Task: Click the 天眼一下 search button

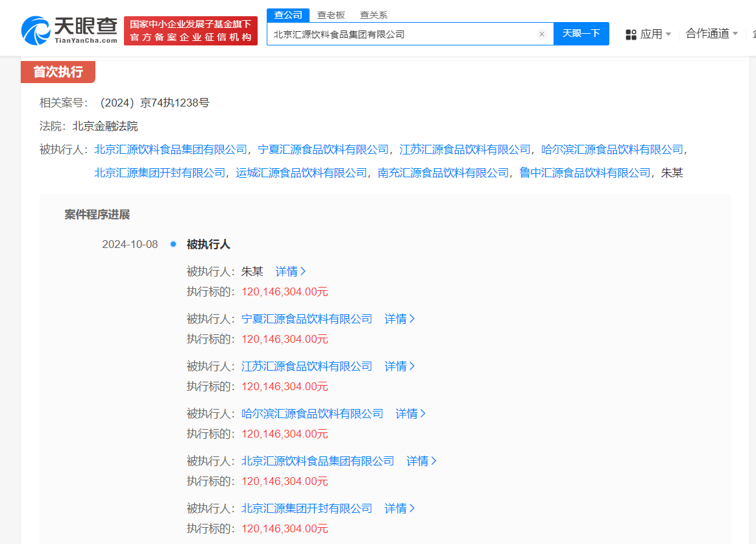Action: pos(581,33)
